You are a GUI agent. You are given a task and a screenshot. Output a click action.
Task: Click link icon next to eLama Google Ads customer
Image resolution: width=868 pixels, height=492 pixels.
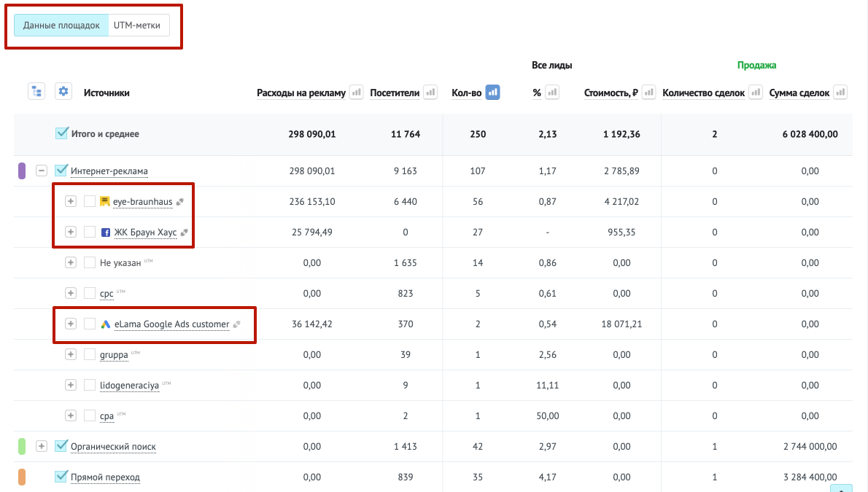[x=237, y=324]
